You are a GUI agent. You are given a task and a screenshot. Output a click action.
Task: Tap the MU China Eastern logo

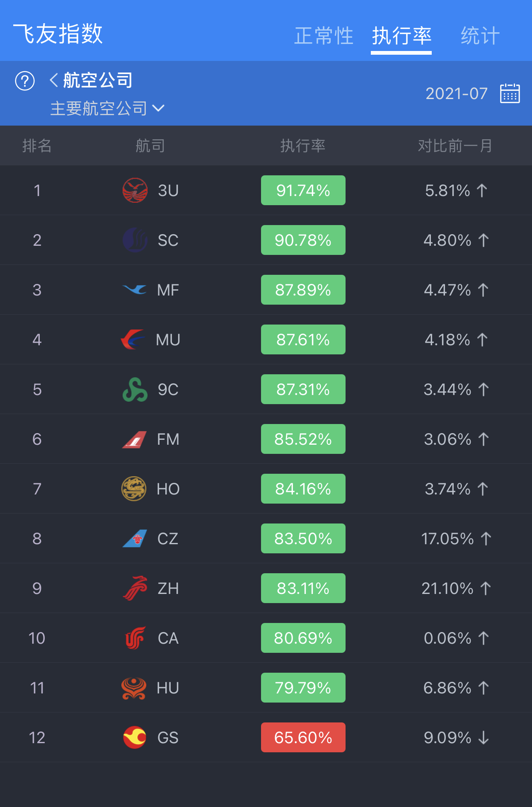click(x=133, y=339)
